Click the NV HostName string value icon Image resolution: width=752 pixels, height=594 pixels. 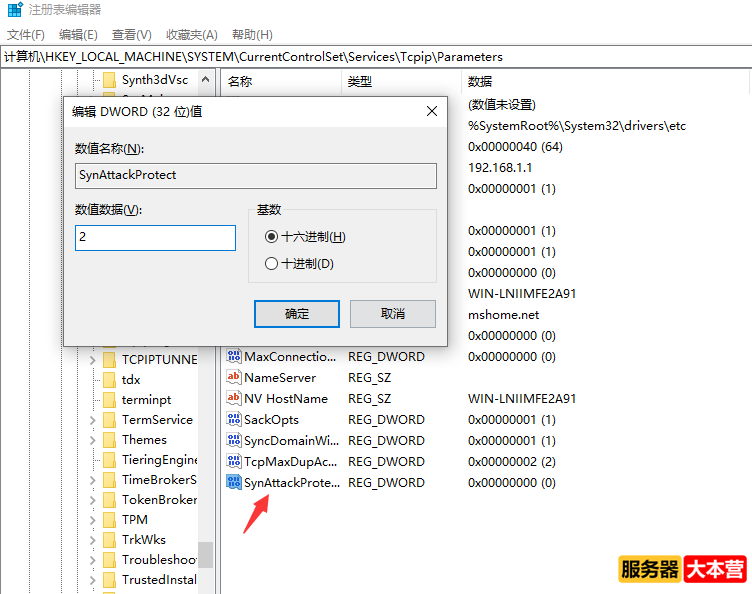coord(234,398)
